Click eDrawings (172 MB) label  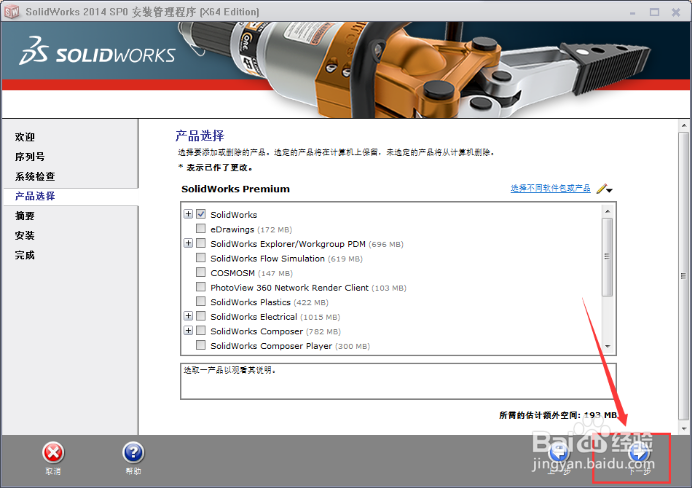pyautogui.click(x=251, y=229)
